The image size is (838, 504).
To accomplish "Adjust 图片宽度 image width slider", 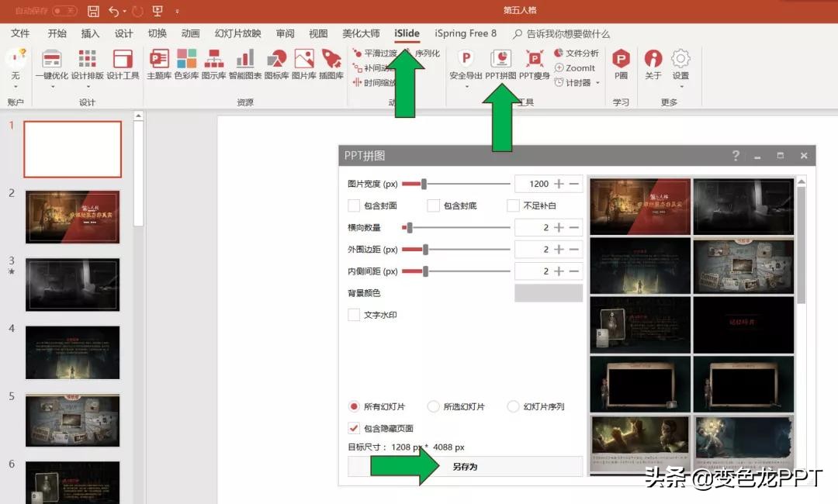I will [x=424, y=184].
